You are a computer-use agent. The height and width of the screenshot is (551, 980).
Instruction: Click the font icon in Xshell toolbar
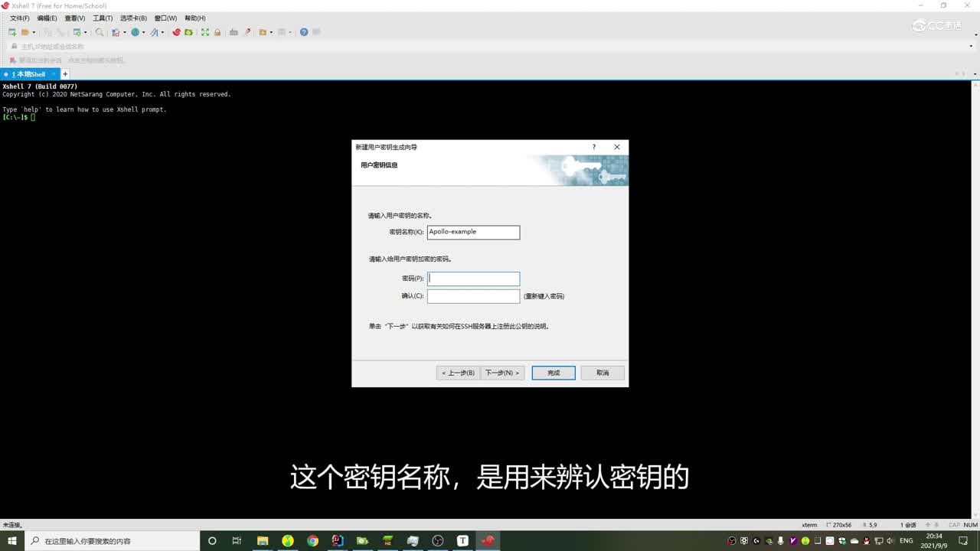155,32
